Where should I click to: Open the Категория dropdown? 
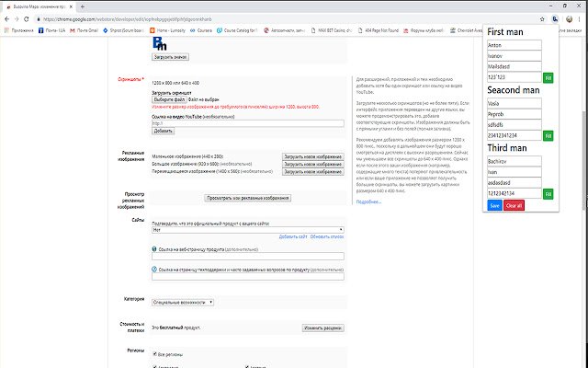pyautogui.click(x=183, y=303)
